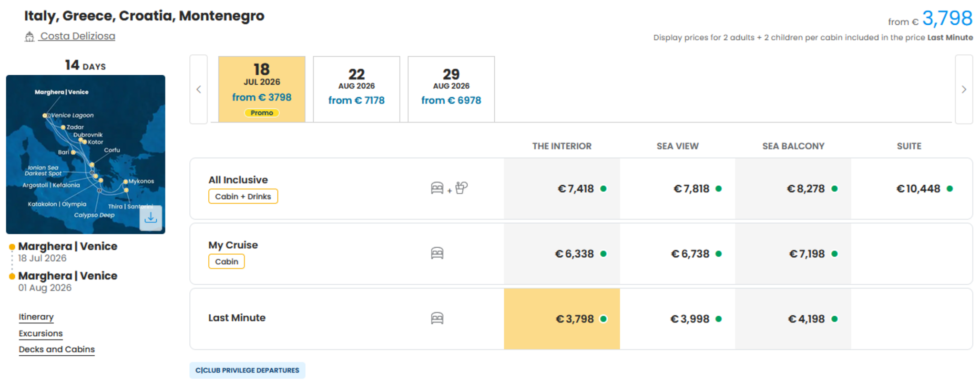Go to previous departure dates arrow
980x381 pixels.
coord(199,90)
